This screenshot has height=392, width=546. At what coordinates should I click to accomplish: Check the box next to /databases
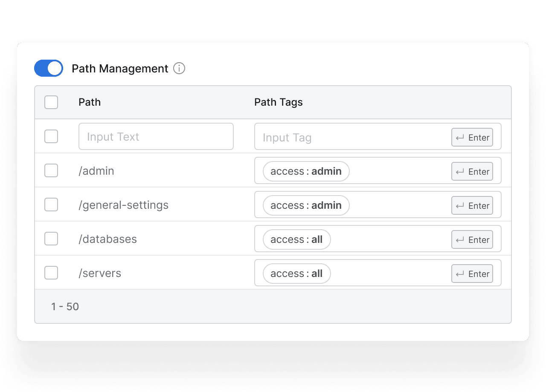point(51,239)
